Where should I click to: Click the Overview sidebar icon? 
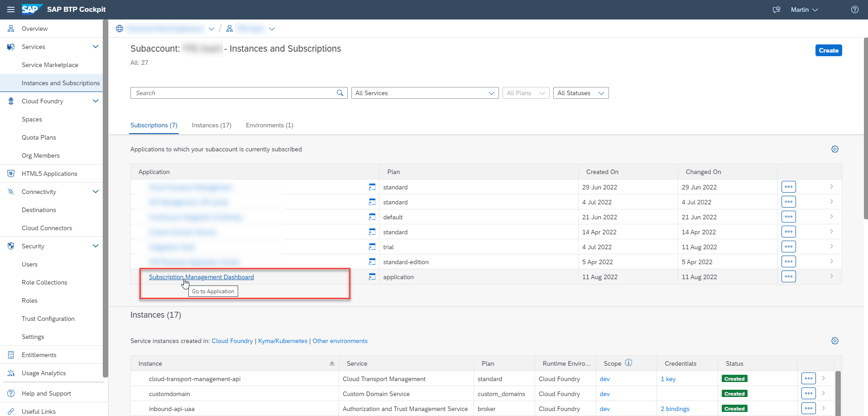coord(11,29)
